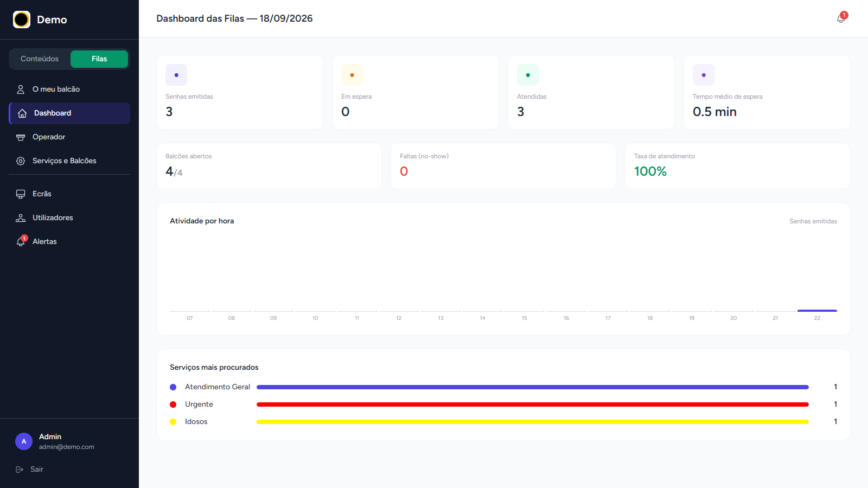View the Alertas page
This screenshot has height=488, width=868.
point(69,242)
